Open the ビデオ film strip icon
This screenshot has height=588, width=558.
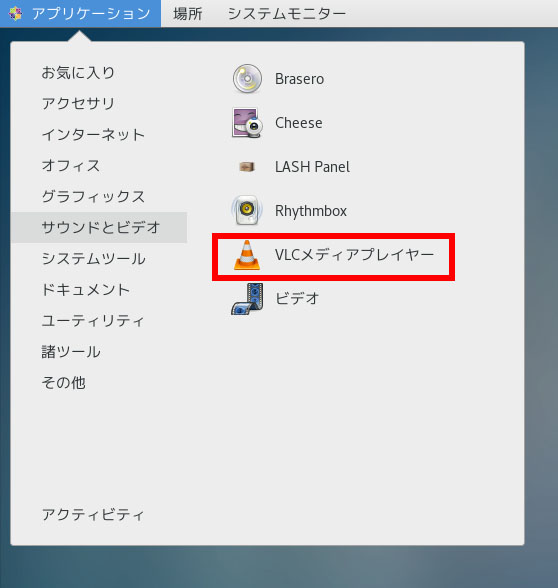(x=247, y=299)
